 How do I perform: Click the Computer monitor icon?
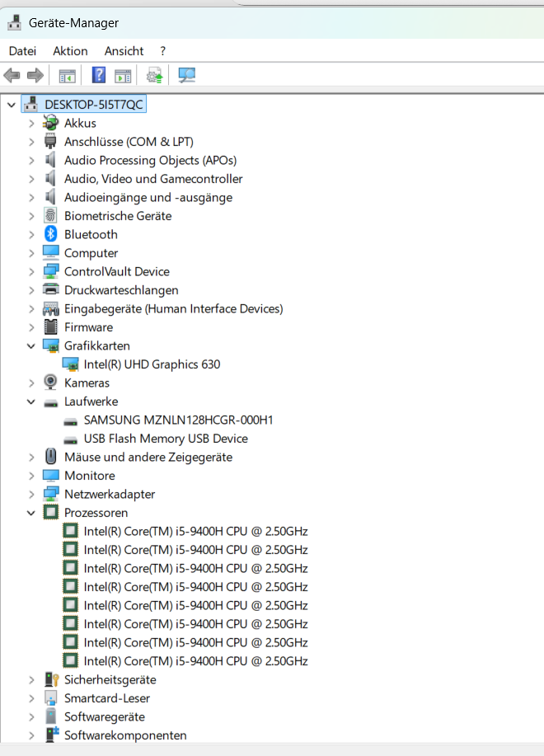(50, 252)
